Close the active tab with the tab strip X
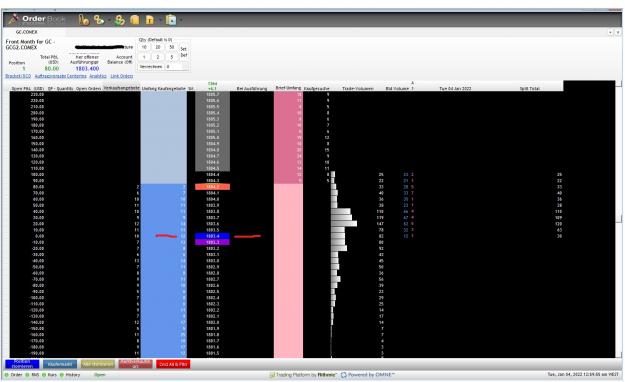Image resolution: width=625 pixels, height=382 pixels. [618, 32]
